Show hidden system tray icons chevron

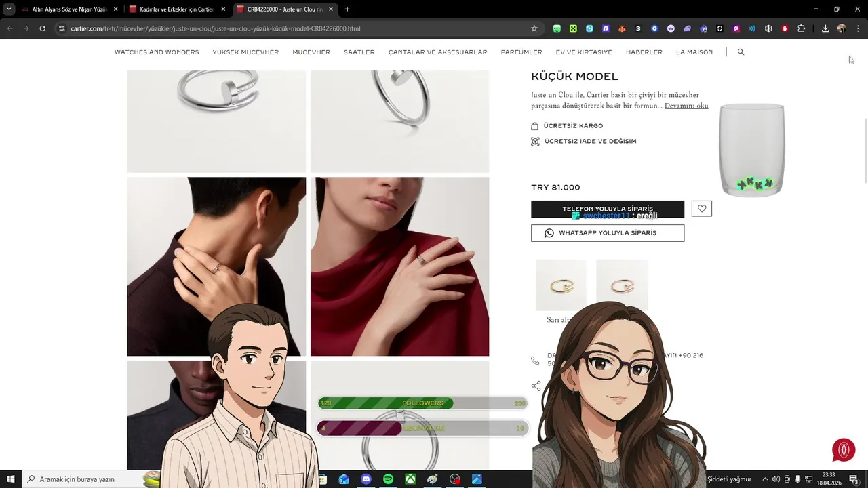point(765,479)
